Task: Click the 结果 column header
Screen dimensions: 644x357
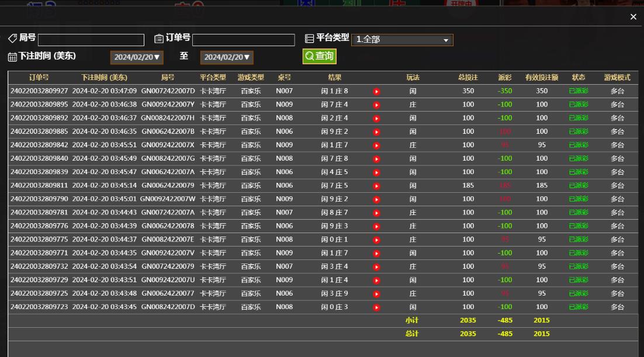Action: pyautogui.click(x=335, y=78)
